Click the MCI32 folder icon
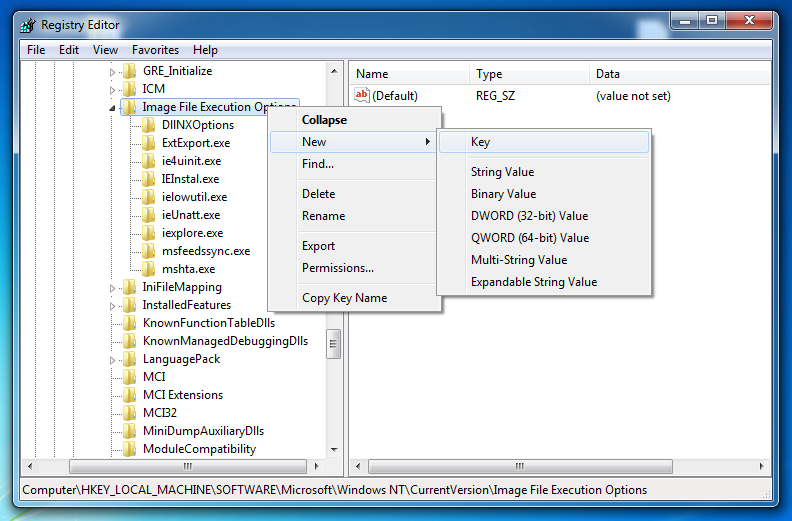792x521 pixels. 130,413
